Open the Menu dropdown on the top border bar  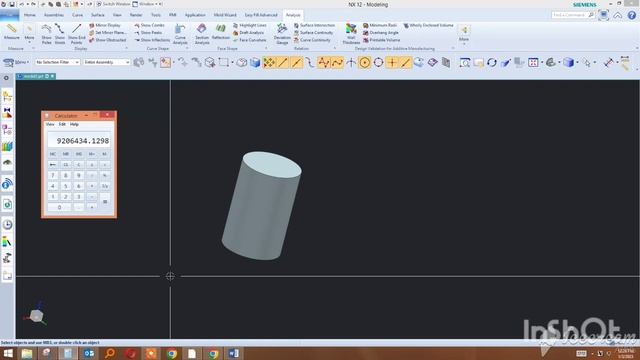pos(16,62)
